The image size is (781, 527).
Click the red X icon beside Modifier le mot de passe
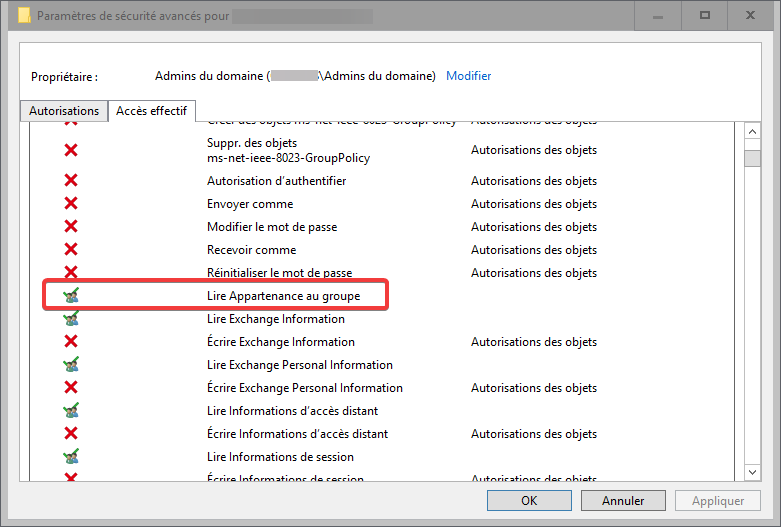71,226
